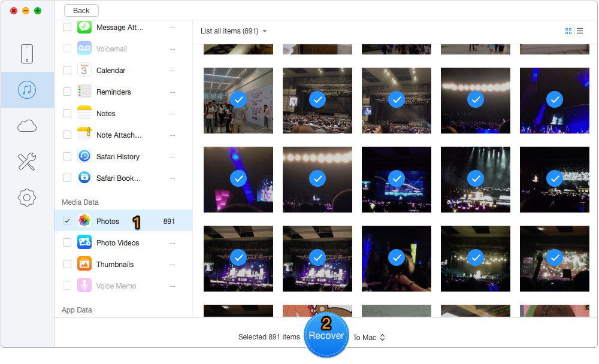Check the Photo Videos checkbox
Image resolution: width=599 pixels, height=364 pixels.
coord(67,242)
